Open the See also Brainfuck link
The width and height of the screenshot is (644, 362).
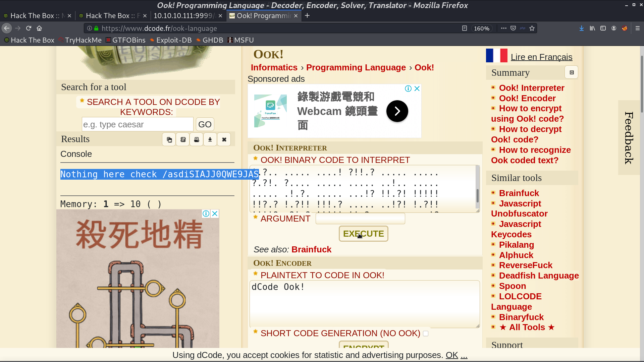pyautogui.click(x=311, y=250)
